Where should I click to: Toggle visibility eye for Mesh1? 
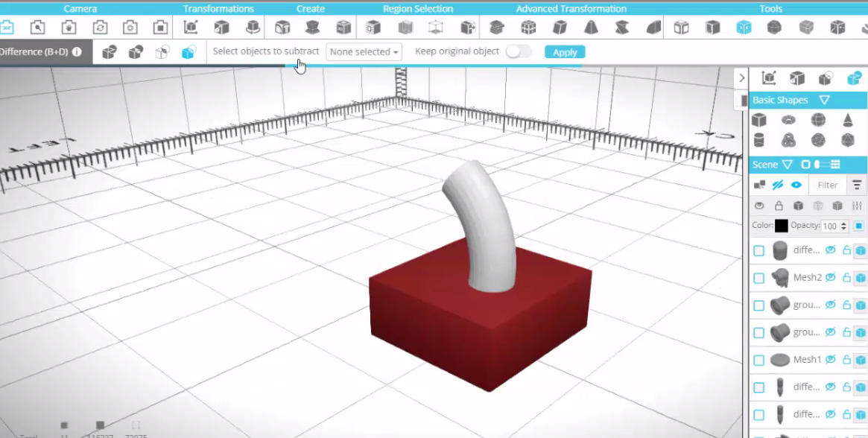click(830, 359)
